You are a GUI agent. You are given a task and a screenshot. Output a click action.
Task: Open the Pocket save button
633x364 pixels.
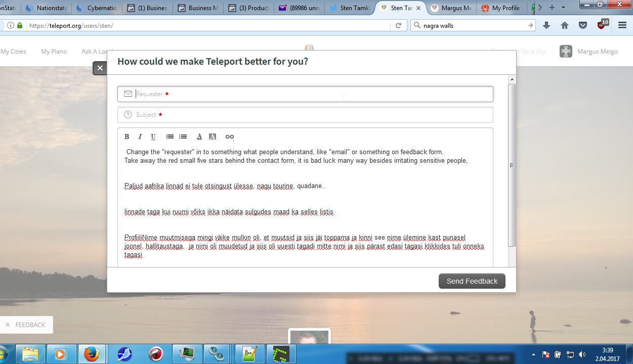(583, 25)
